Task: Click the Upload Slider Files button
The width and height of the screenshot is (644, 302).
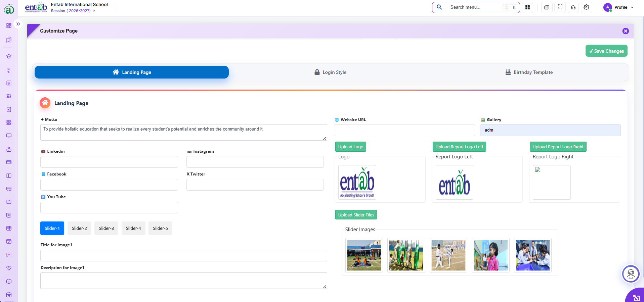Action: point(356,215)
